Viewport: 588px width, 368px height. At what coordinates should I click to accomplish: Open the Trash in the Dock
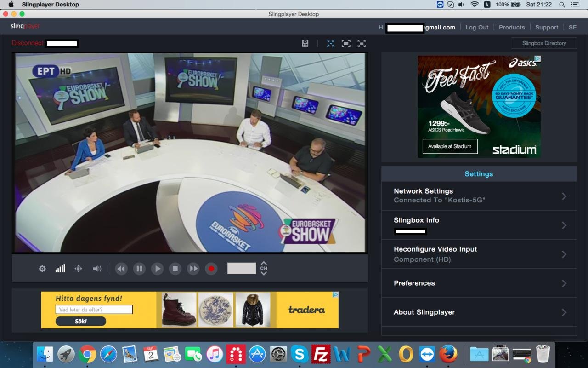coord(543,354)
